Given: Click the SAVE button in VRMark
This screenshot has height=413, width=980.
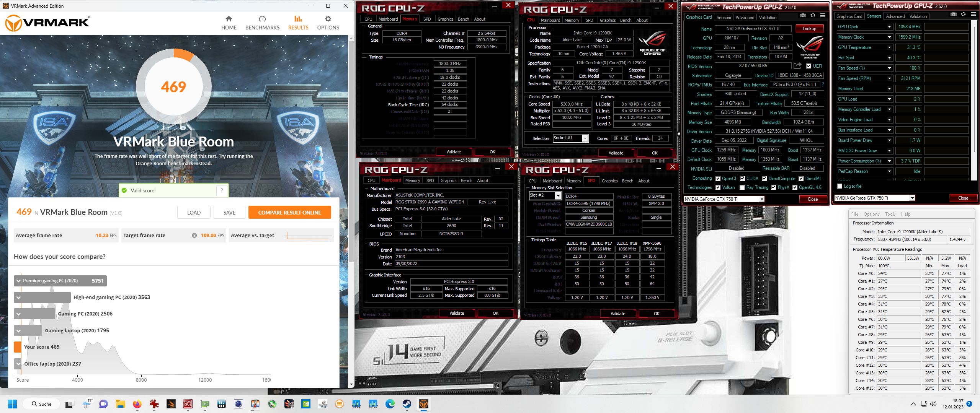Looking at the screenshot, I should click(x=229, y=212).
